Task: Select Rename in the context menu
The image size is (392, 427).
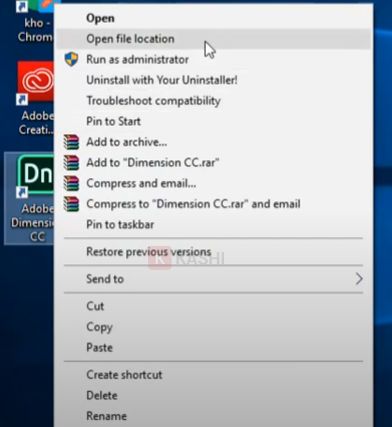Action: (x=213, y=416)
